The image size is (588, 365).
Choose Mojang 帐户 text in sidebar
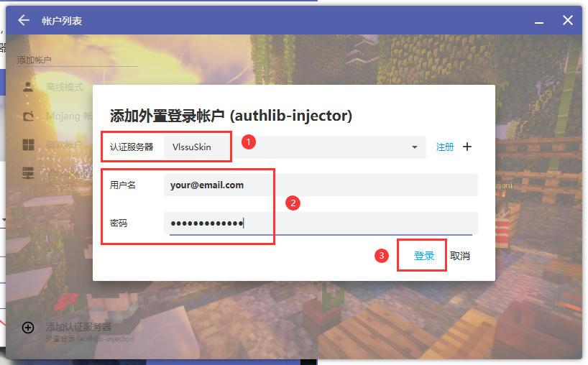click(x=68, y=116)
